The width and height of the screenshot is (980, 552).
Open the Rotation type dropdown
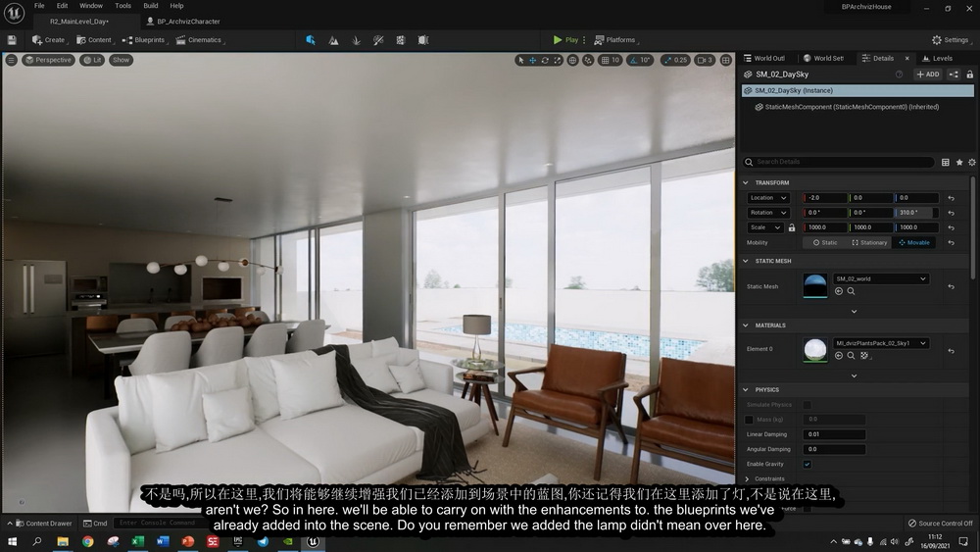tap(768, 213)
